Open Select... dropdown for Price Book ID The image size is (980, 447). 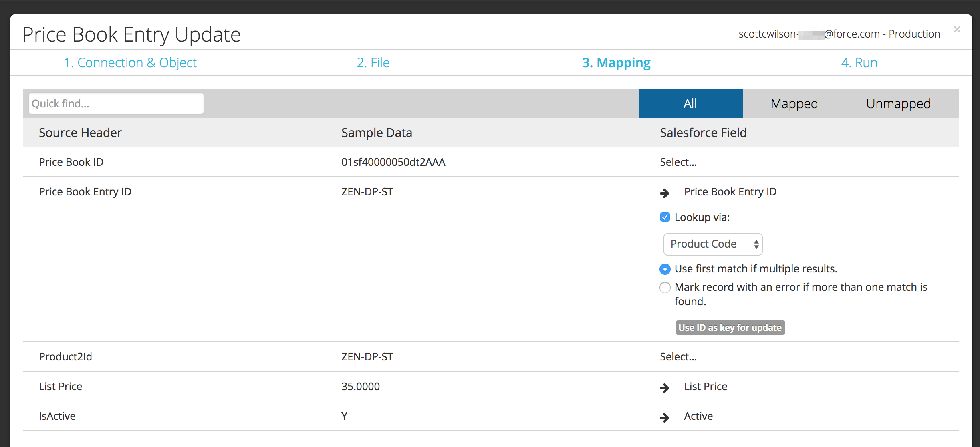pos(678,162)
